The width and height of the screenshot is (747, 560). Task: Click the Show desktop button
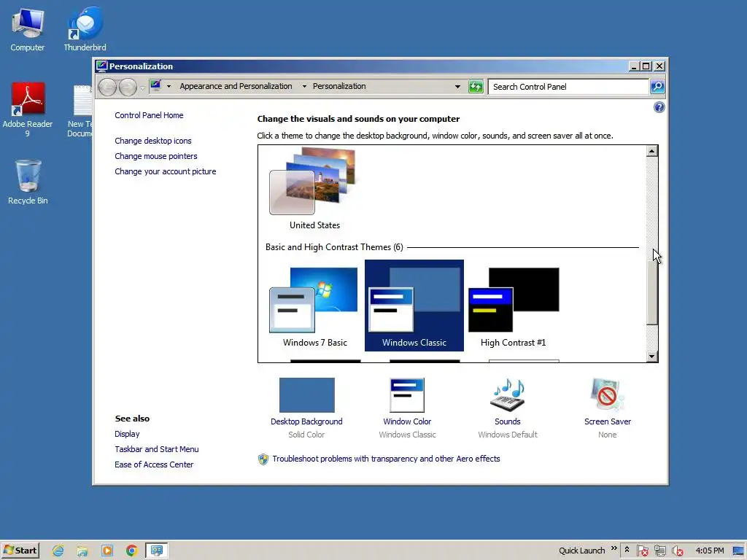(738, 551)
